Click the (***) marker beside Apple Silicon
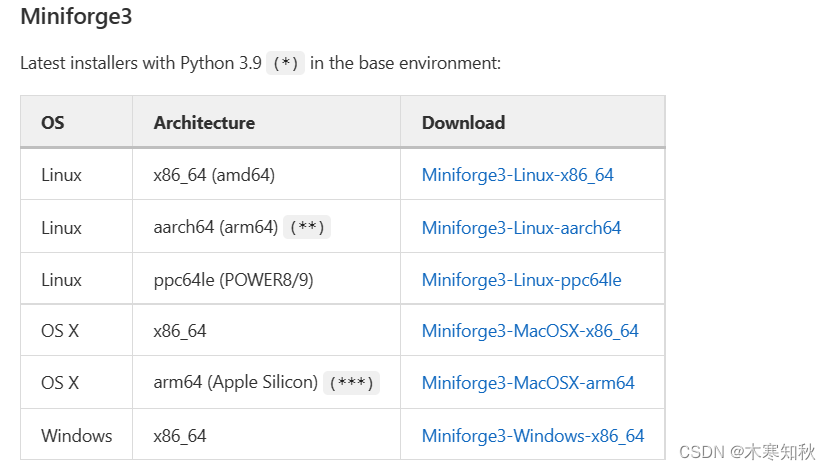Screen dimensions: 831x470 (351, 383)
